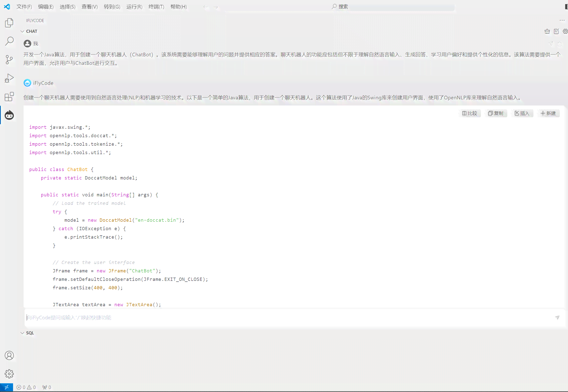The height and width of the screenshot is (392, 568).
Task: Click the 复制 copy code button
Action: click(x=496, y=113)
